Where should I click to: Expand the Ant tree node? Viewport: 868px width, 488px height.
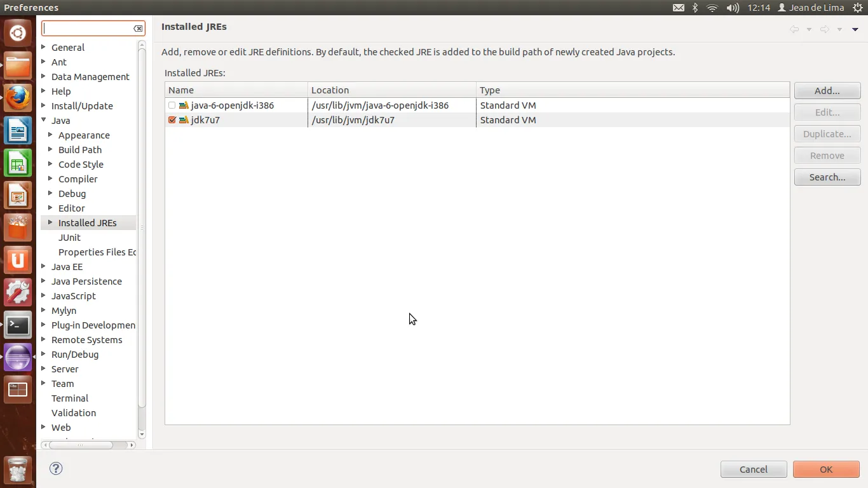pyautogui.click(x=43, y=62)
